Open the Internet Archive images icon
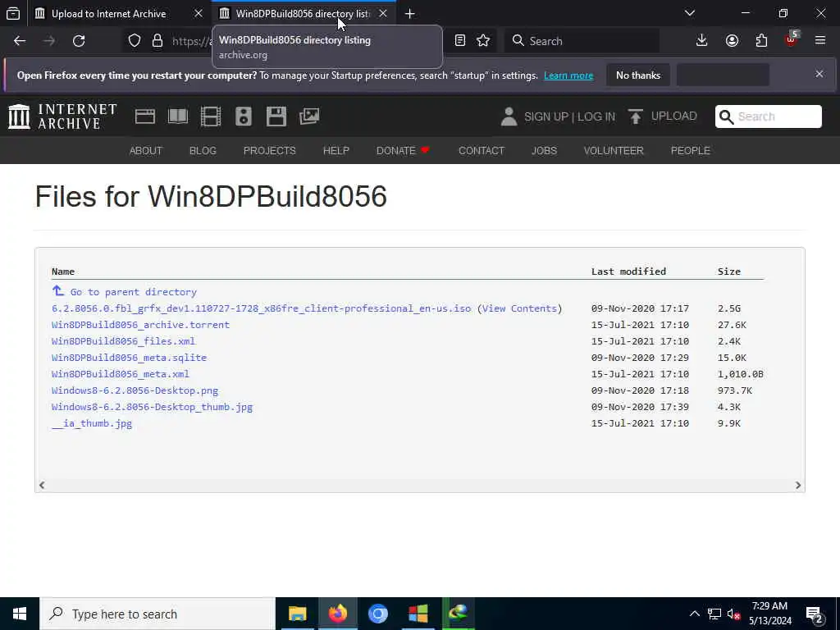Image resolution: width=840 pixels, height=630 pixels. click(309, 116)
